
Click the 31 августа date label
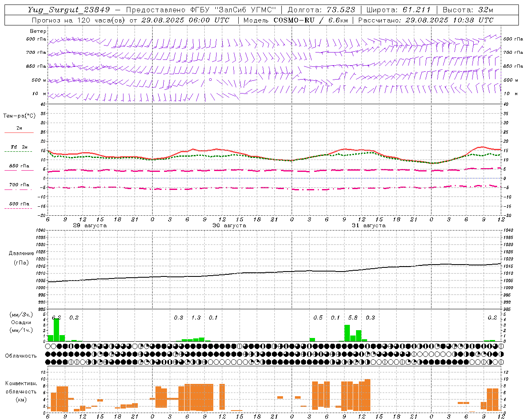369,226
